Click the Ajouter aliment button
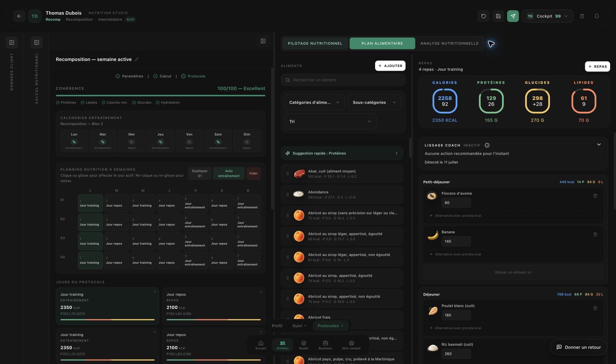The width and height of the screenshot is (616, 364). (x=390, y=66)
